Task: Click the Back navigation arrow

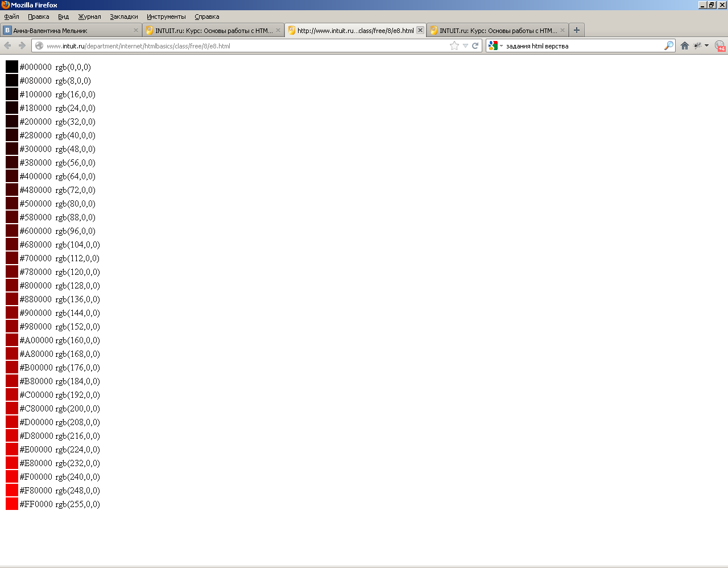Action: coord(8,46)
